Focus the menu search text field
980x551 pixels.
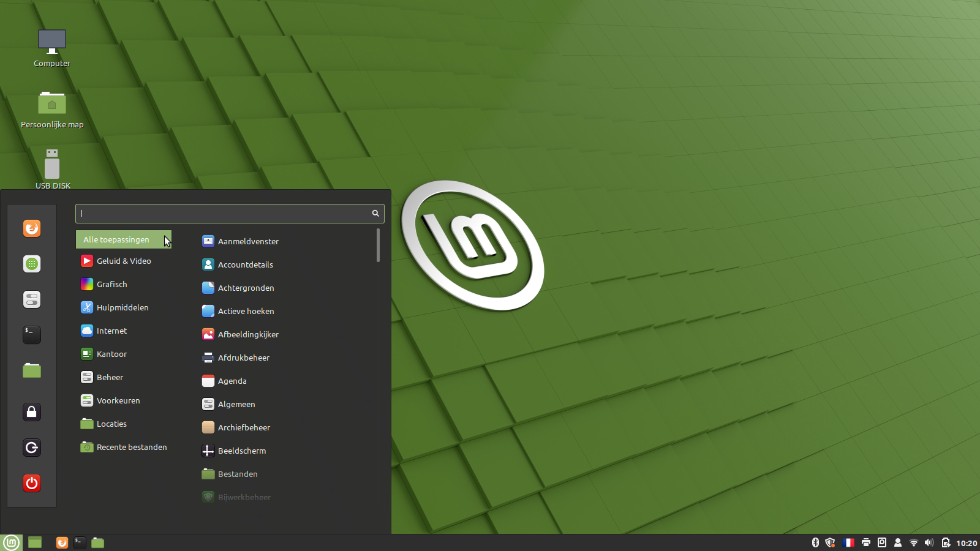[230, 213]
